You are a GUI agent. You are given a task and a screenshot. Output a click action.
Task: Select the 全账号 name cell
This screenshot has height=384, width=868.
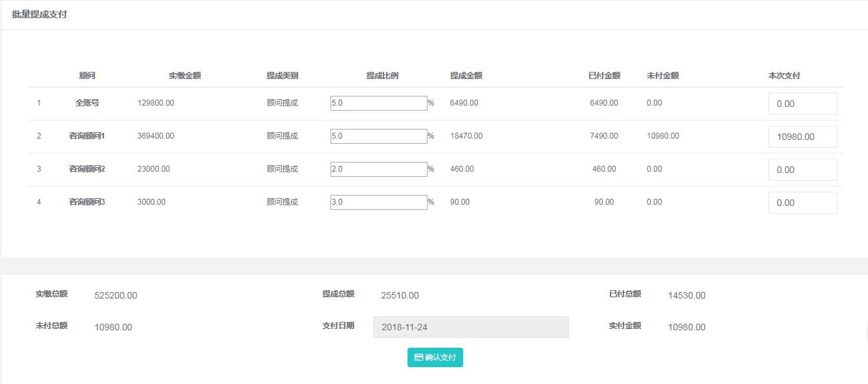87,103
